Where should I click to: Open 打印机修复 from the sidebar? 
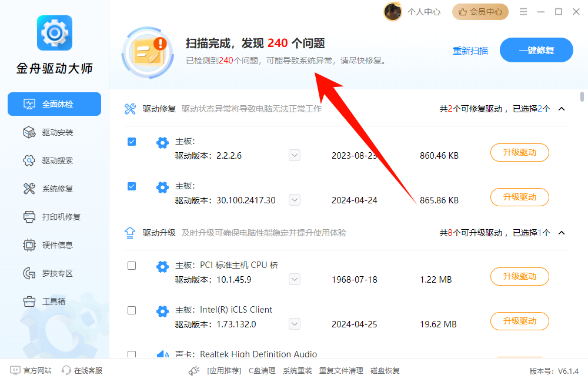(x=54, y=217)
